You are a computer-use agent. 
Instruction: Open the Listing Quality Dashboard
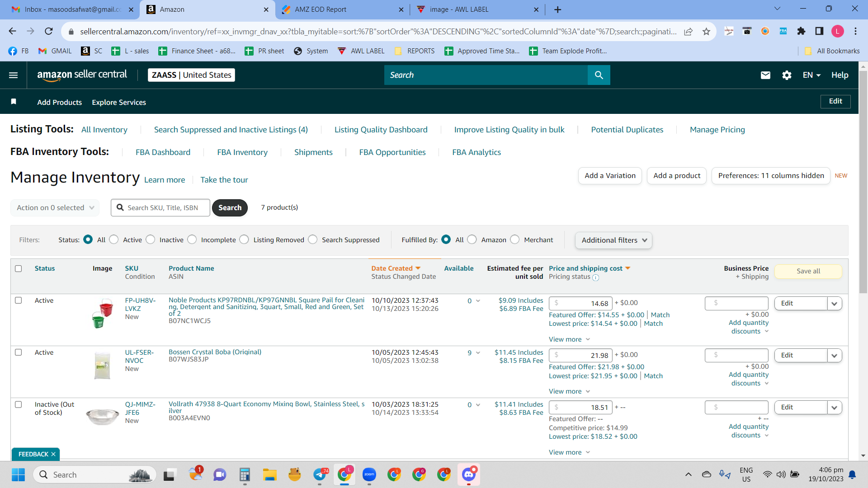tap(381, 130)
